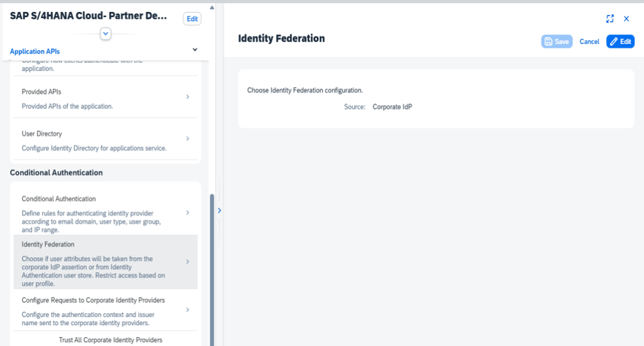Click the Cancel link

tap(589, 42)
